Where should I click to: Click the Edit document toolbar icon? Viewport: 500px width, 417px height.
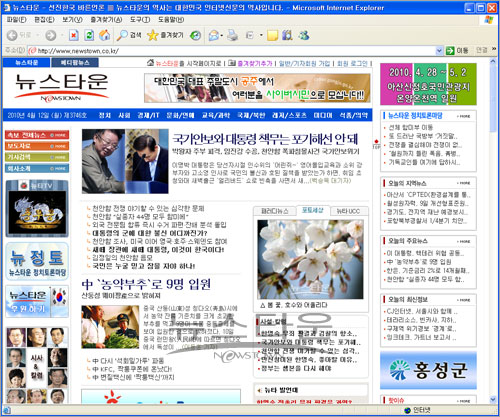pos(250,35)
